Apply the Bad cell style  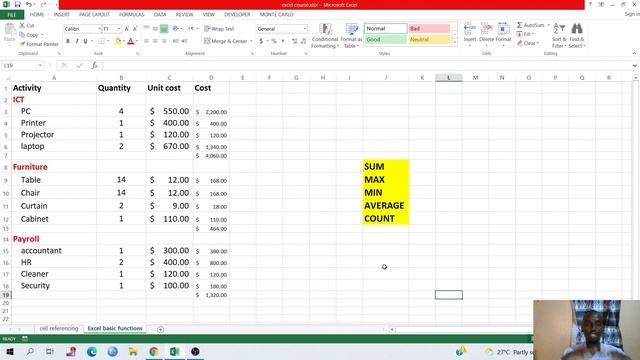point(429,29)
